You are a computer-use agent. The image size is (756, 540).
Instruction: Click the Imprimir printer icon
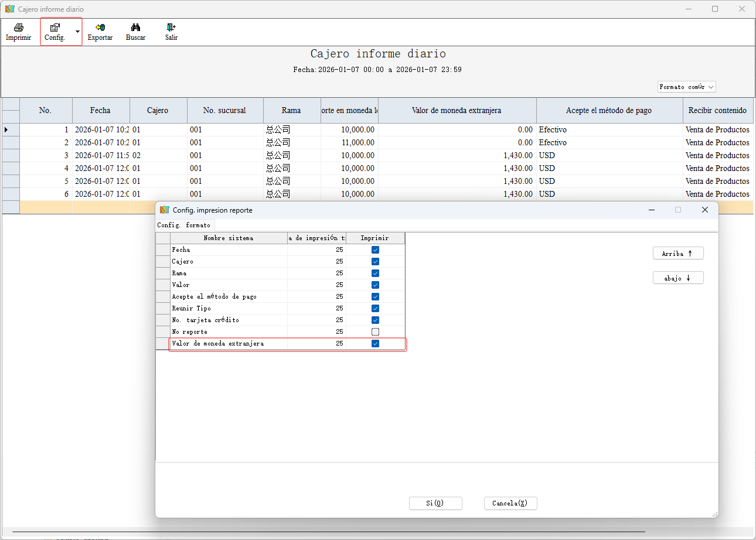(x=18, y=28)
